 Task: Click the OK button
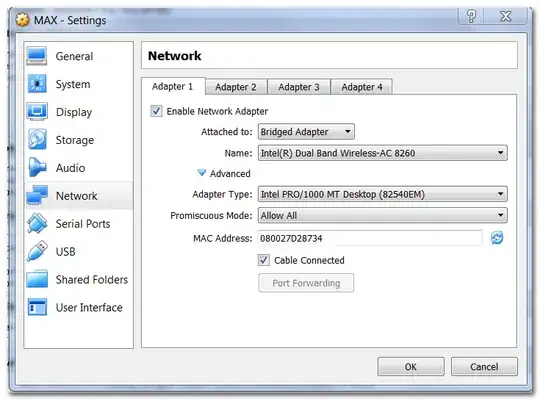tap(411, 367)
